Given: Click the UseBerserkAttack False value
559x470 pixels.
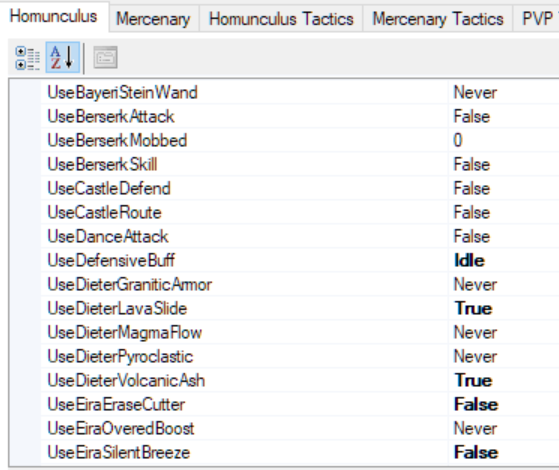Looking at the screenshot, I should 471,116.
